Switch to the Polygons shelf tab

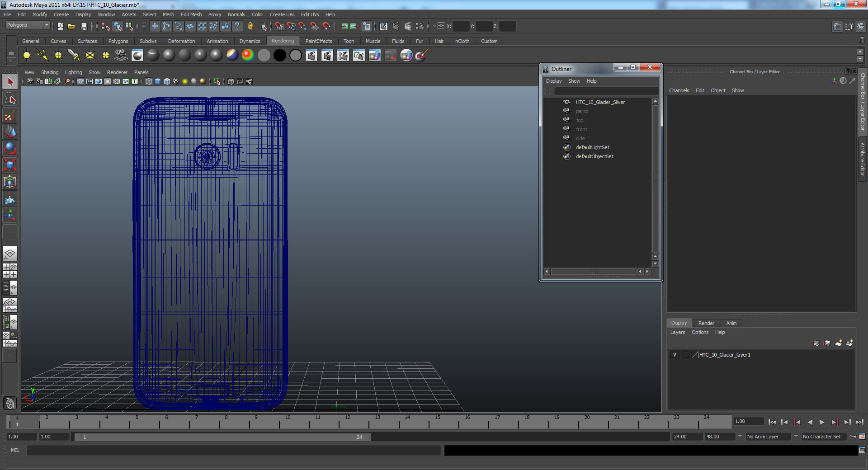(118, 41)
